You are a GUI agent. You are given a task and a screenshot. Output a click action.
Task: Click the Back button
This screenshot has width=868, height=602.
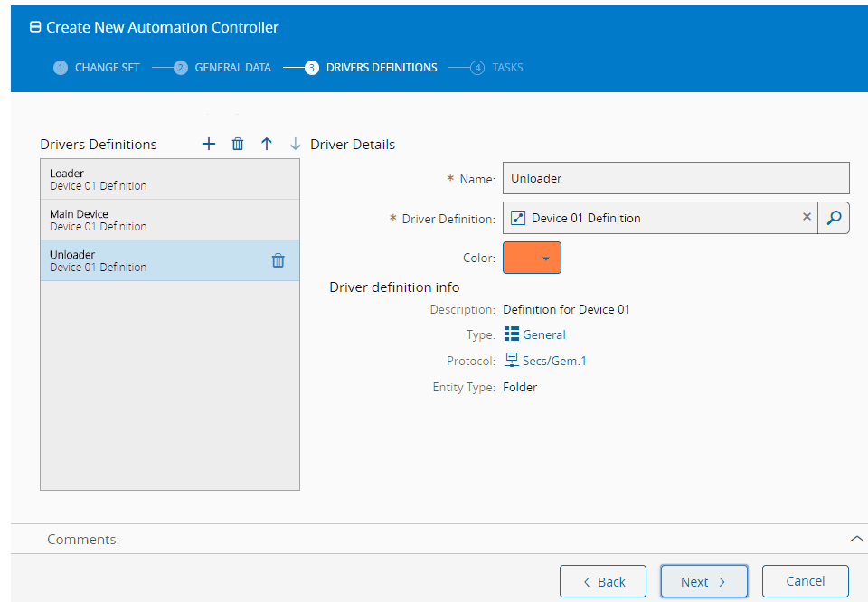[x=603, y=581]
